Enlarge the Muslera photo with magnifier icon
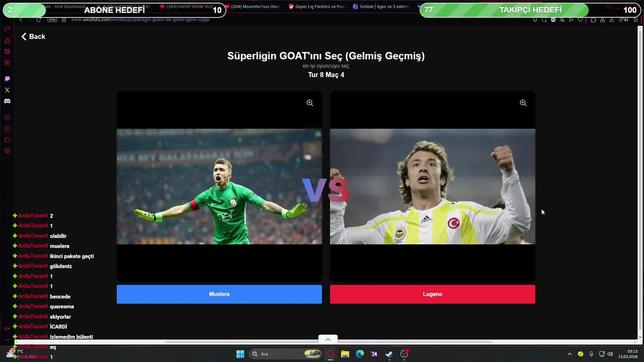Screen dimensions: 644x362 coord(310,103)
